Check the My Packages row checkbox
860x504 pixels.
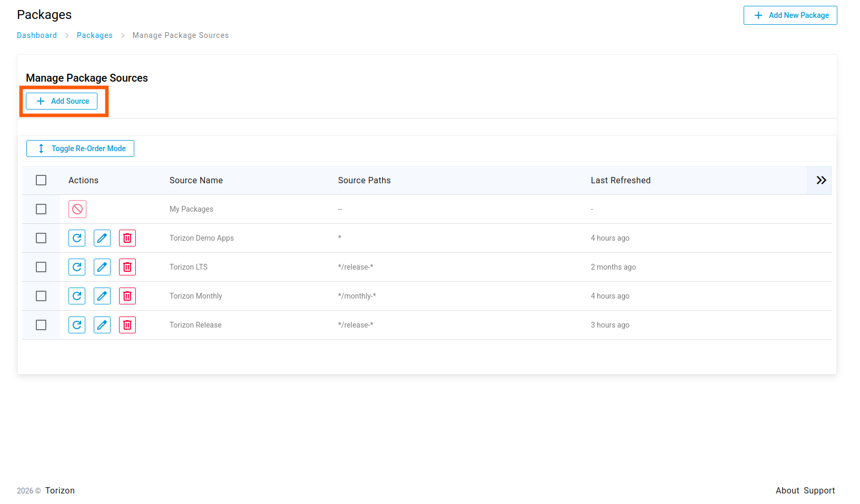[x=41, y=209]
